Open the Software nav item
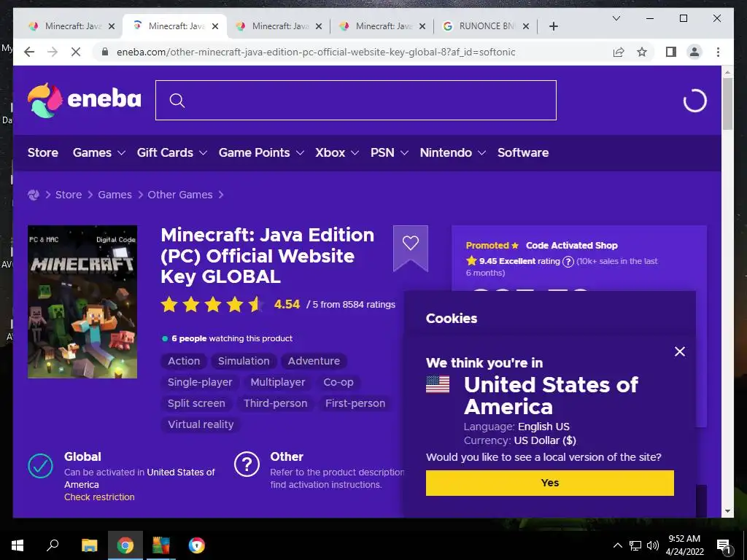Screen dimensions: 747x560 point(523,153)
